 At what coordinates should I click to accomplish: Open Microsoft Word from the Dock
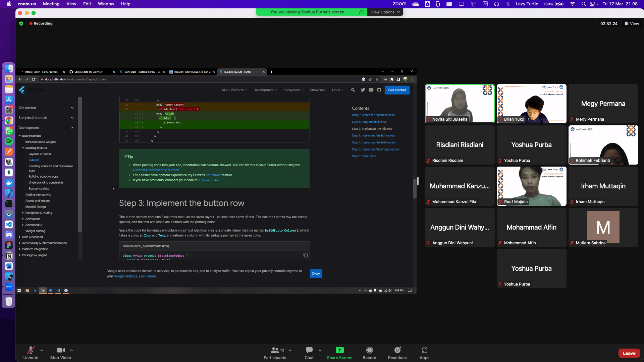(9, 266)
